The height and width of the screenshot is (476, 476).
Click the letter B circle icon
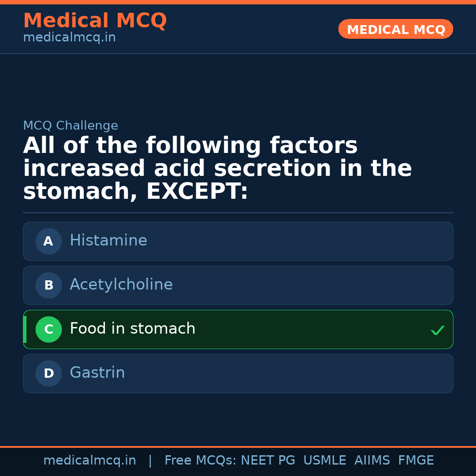(48, 285)
